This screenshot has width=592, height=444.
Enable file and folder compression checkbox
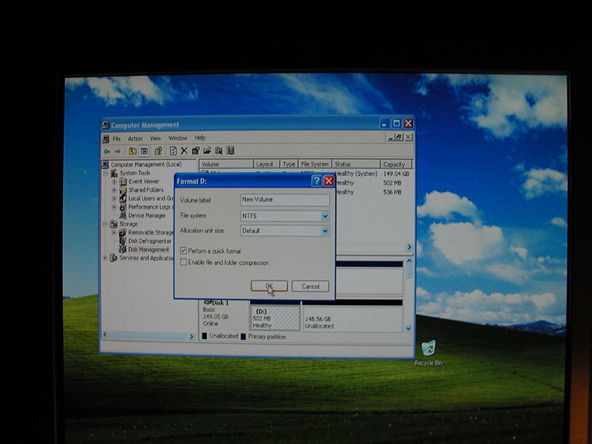[183, 262]
